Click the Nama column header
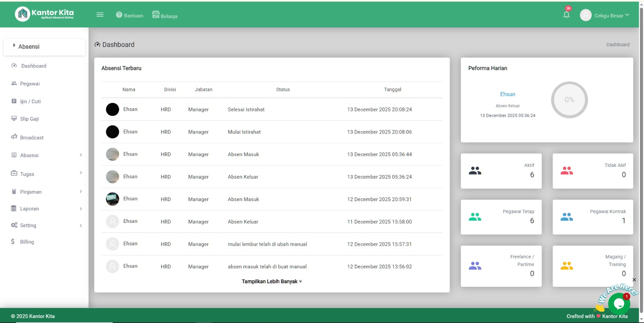The width and height of the screenshot is (644, 323). click(129, 90)
